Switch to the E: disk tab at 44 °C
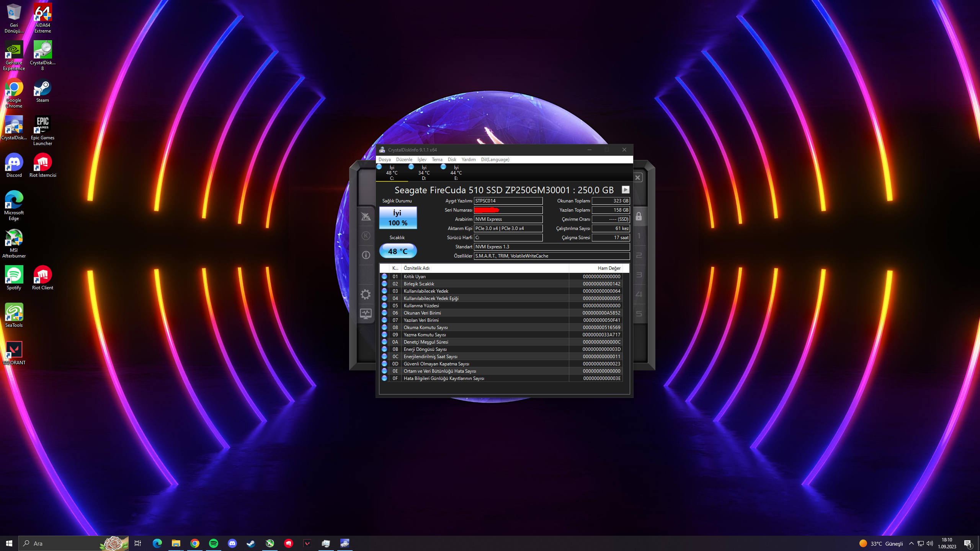Image resolution: width=980 pixels, height=551 pixels. pos(456,173)
